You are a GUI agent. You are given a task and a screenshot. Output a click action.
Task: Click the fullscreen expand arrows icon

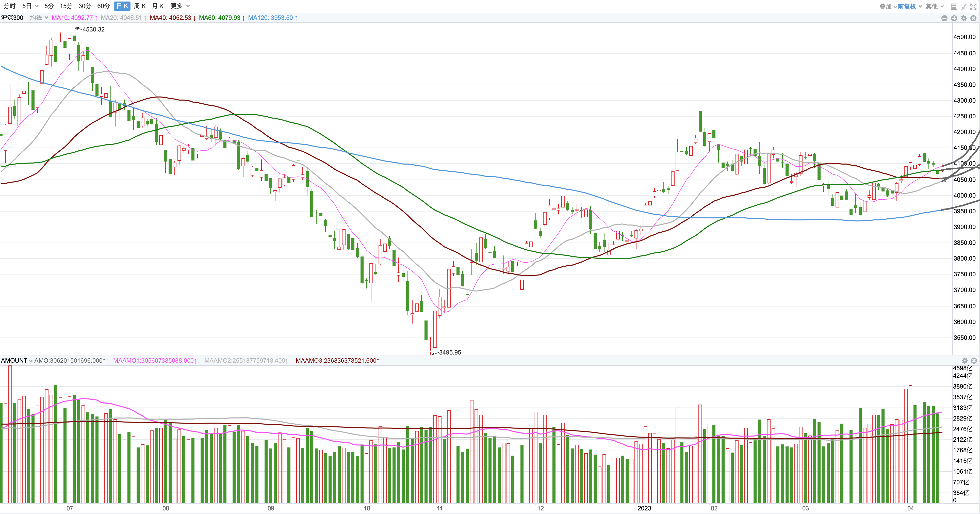pyautogui.click(x=973, y=6)
